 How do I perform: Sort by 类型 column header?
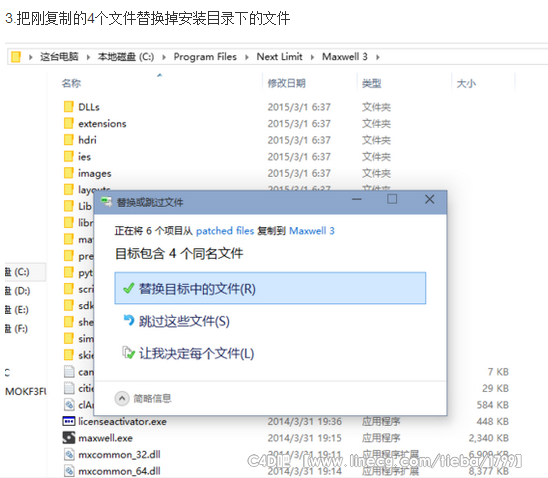pyautogui.click(x=372, y=83)
